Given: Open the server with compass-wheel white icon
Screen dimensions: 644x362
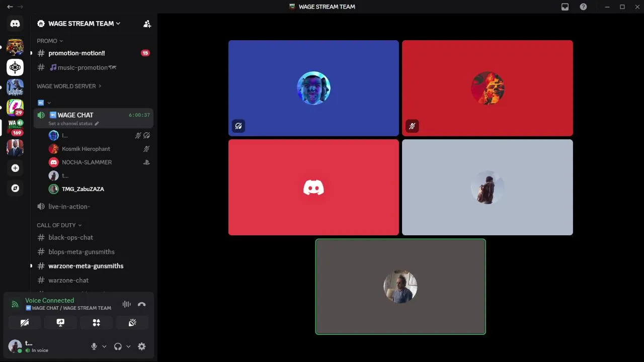Looking at the screenshot, I should [15, 67].
